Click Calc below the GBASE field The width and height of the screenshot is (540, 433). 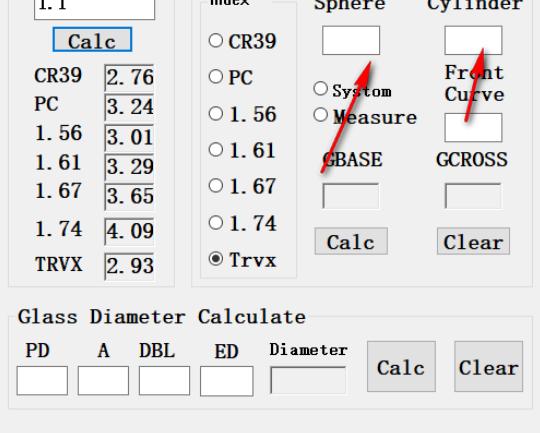[x=351, y=241]
